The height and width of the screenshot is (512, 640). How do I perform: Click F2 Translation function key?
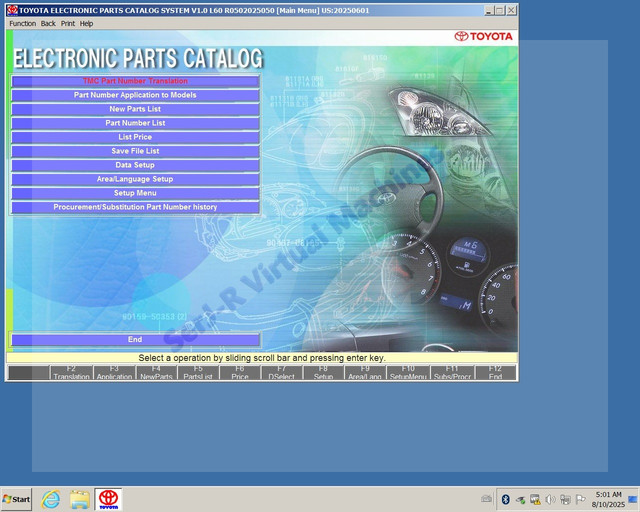tap(71, 373)
